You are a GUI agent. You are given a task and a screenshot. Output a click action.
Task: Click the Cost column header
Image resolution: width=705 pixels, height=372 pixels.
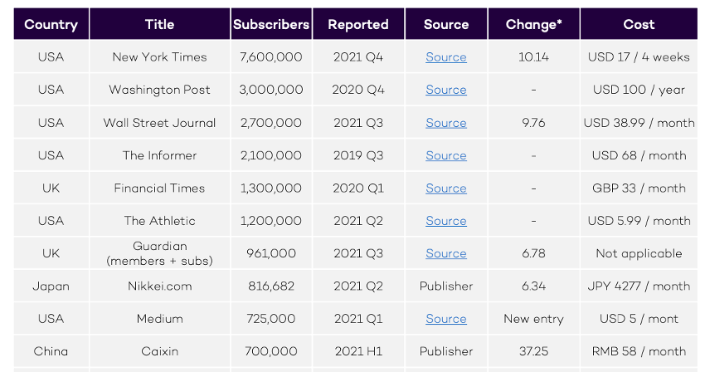coord(639,24)
